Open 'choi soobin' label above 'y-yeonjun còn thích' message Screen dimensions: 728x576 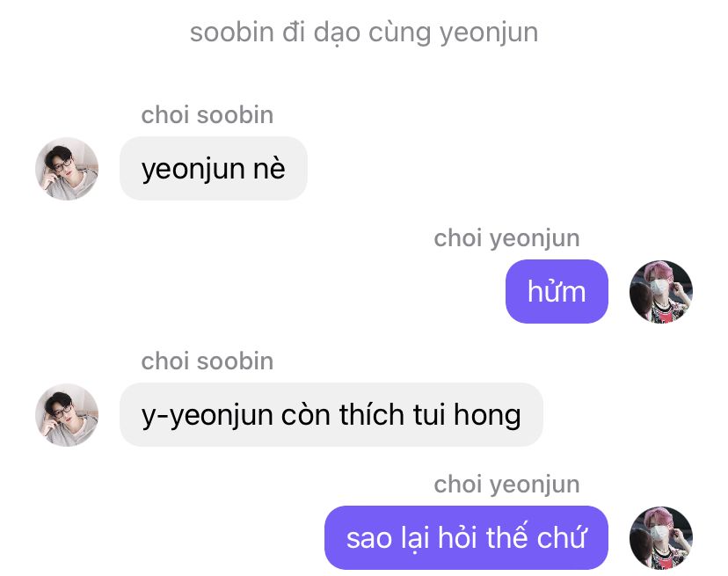[207, 361]
